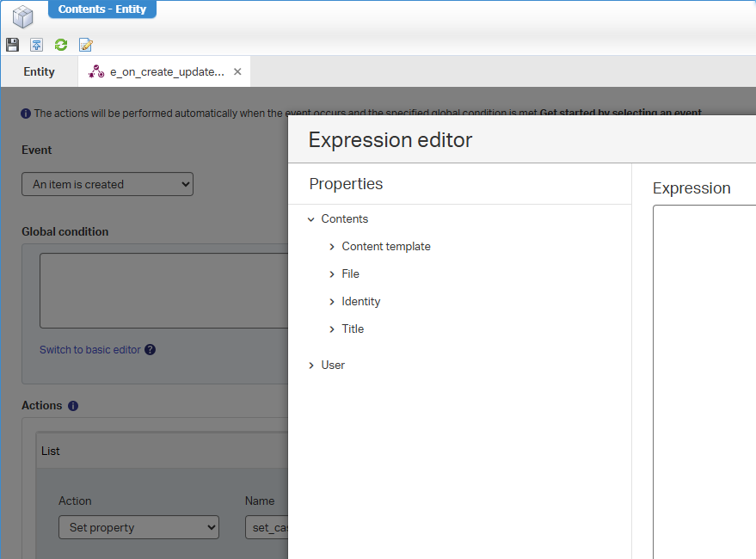Collapse the Contents tree node
Viewport: 756px width, 559px height.
(310, 219)
